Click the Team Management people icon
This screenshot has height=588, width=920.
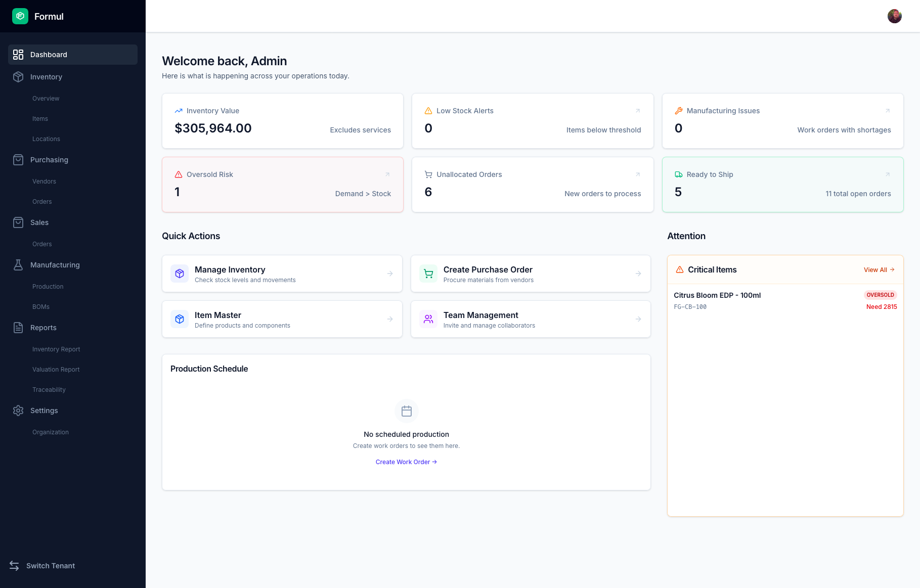(x=428, y=319)
